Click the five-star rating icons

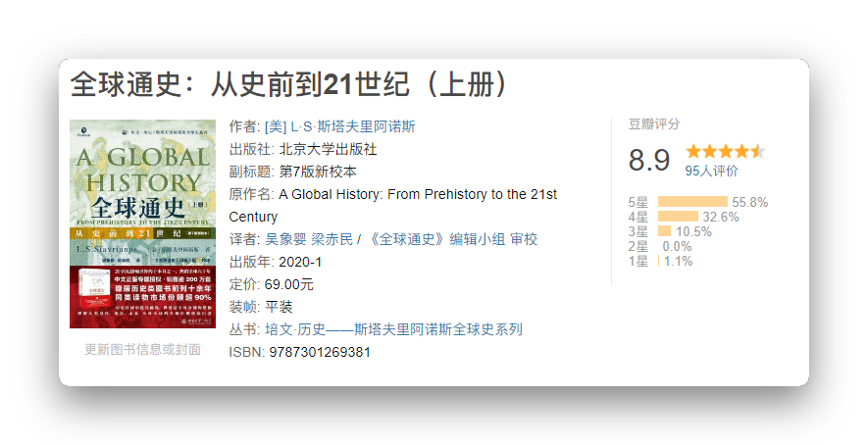(726, 151)
